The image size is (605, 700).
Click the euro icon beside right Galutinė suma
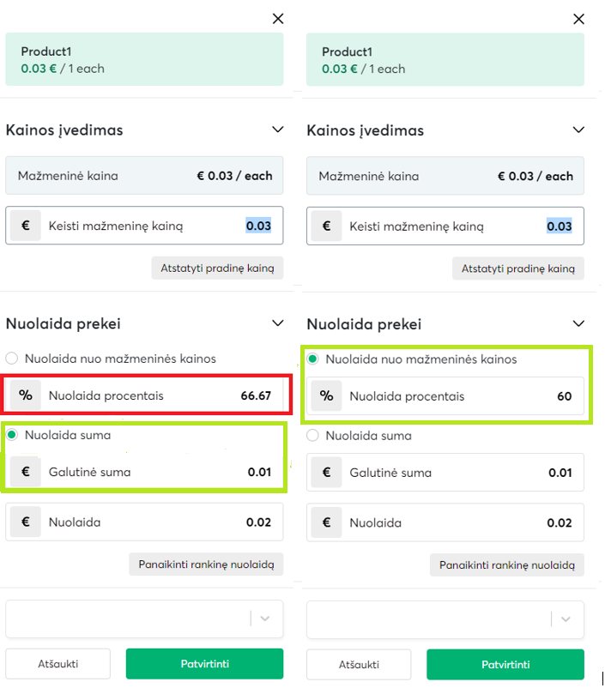[x=326, y=473]
